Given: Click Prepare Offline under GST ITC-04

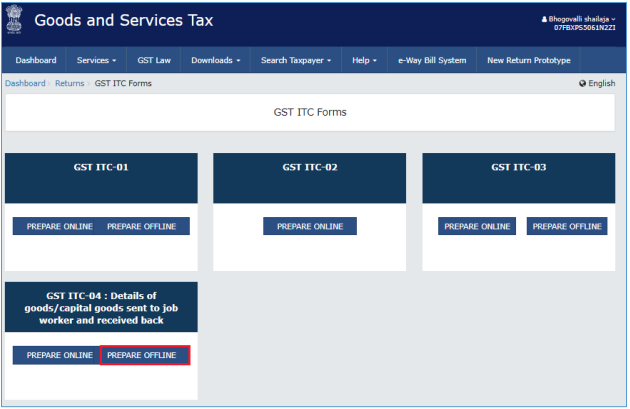Looking at the screenshot, I should [x=145, y=356].
